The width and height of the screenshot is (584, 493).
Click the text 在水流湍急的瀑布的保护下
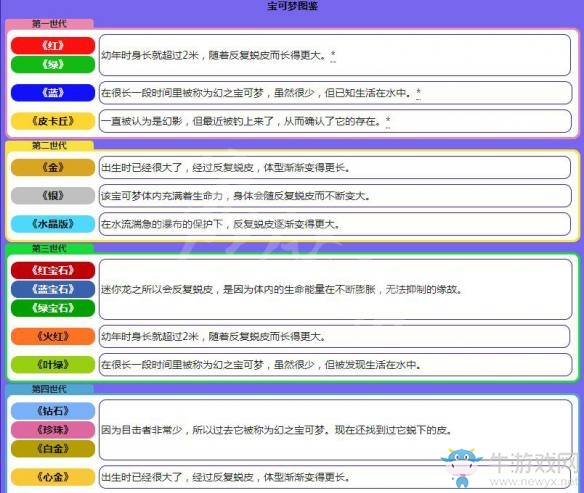pyautogui.click(x=162, y=224)
